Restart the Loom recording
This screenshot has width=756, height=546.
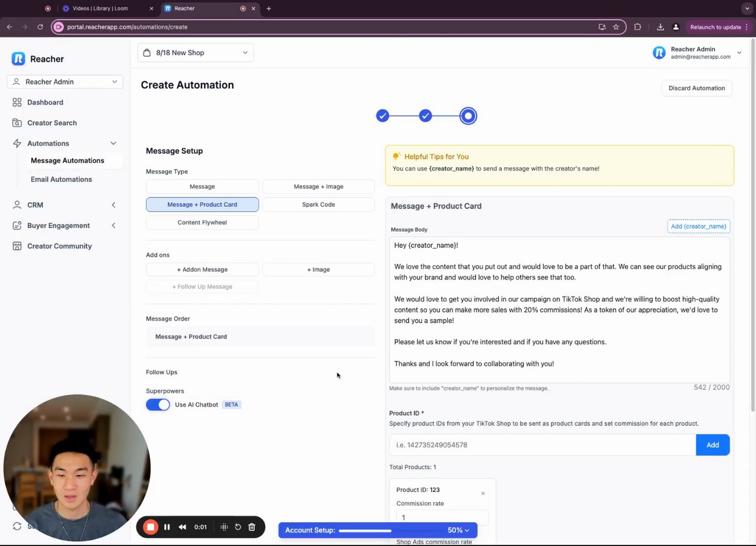point(238,527)
